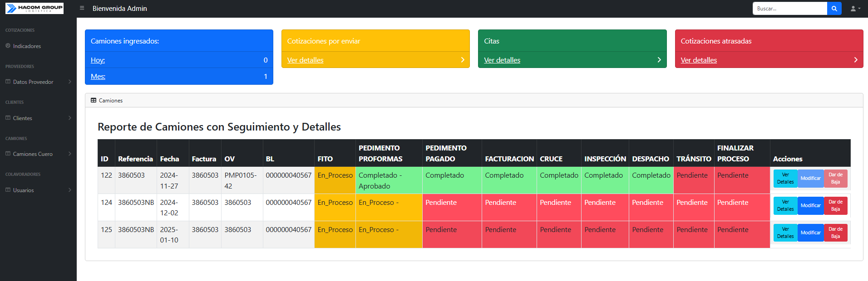Click the Camiones table icon in panel header
Viewport: 868px width, 281px height.
pos(94,101)
